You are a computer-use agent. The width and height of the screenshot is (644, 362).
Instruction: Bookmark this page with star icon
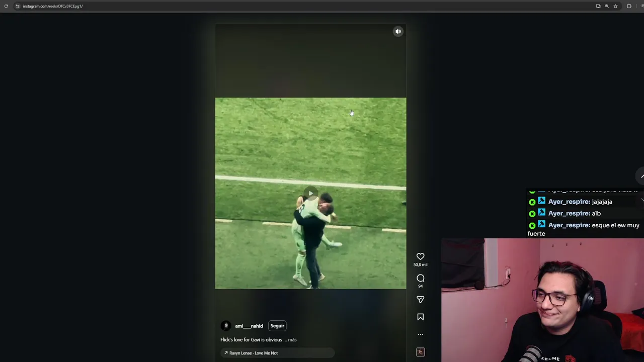615,6
